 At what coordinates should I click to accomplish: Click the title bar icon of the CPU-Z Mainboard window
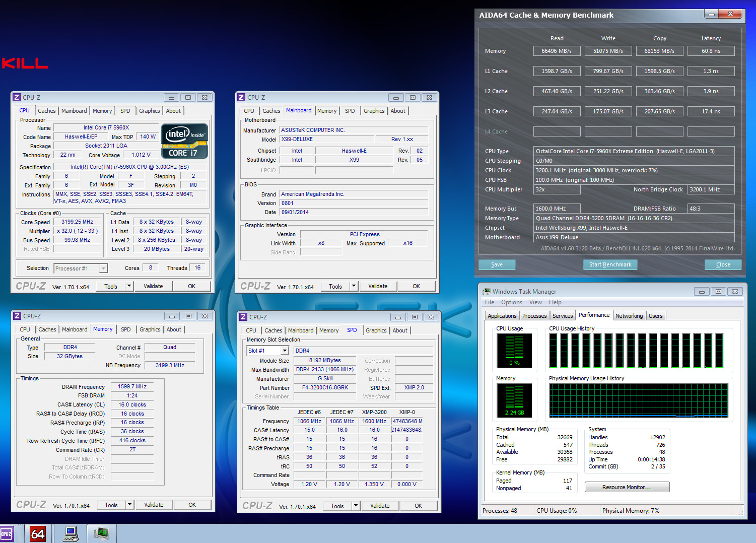point(241,98)
